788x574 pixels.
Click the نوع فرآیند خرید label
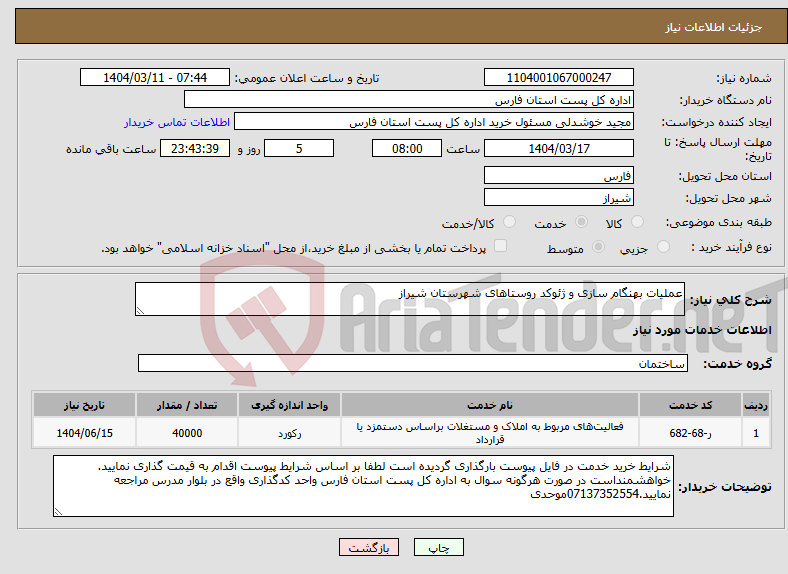732,247
